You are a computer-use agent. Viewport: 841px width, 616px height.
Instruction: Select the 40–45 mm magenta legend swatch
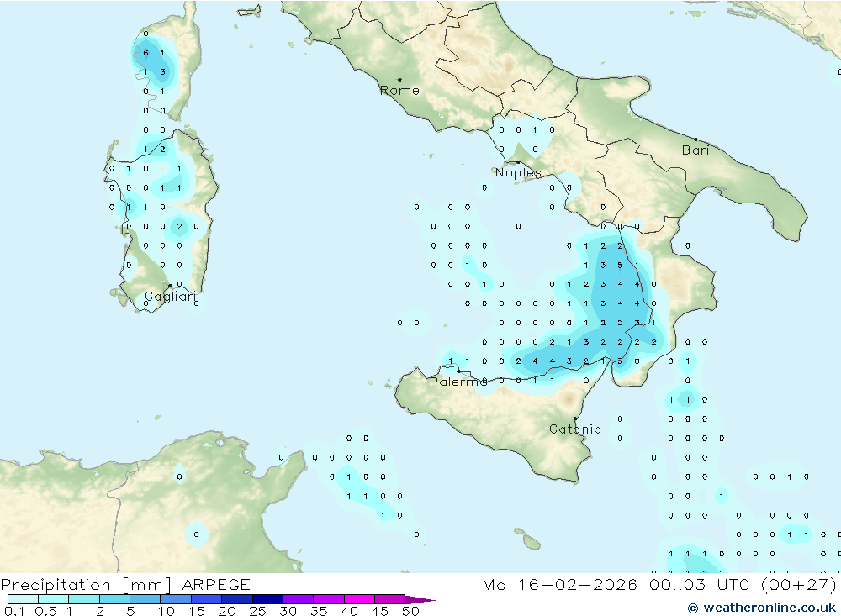359,599
